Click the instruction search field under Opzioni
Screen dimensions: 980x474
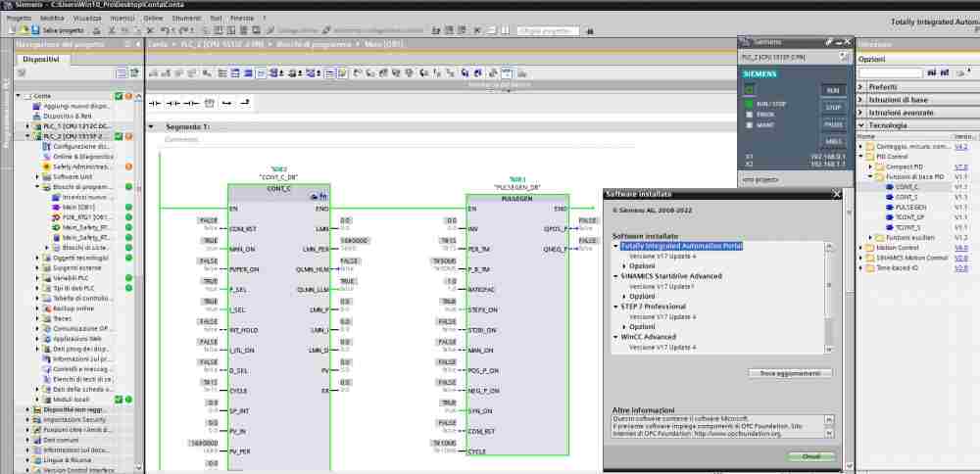tap(890, 73)
